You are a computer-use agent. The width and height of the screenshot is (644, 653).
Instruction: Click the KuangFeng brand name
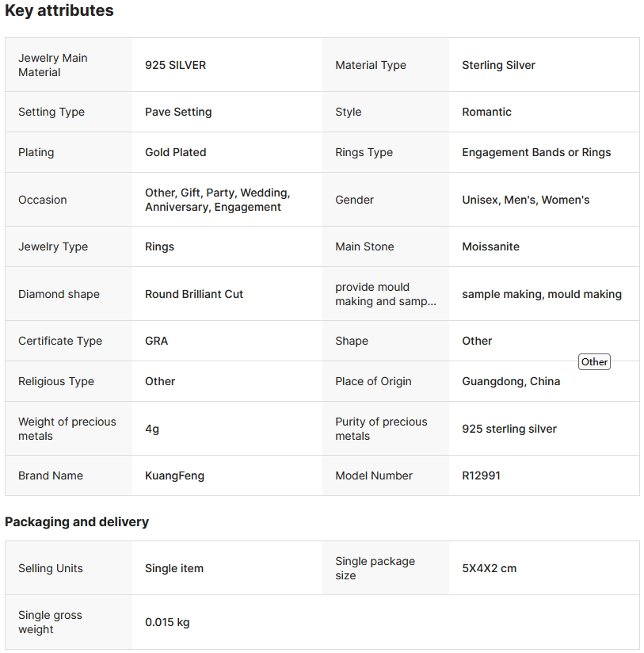point(174,475)
